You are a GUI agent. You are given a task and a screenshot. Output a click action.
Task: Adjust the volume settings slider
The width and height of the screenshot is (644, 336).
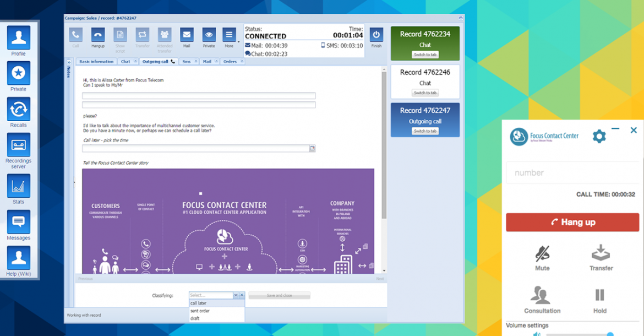[579, 334]
